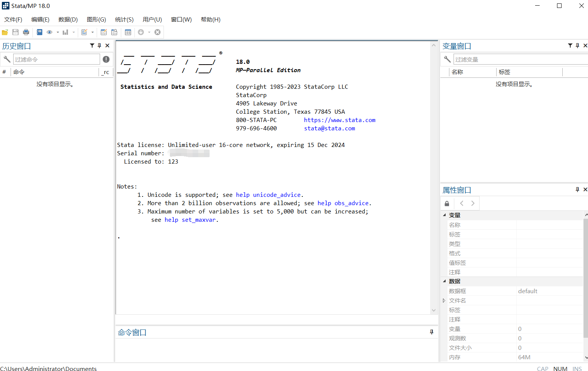Open the Graph bar chart icon
Image resolution: width=588 pixels, height=371 pixels.
(65, 32)
